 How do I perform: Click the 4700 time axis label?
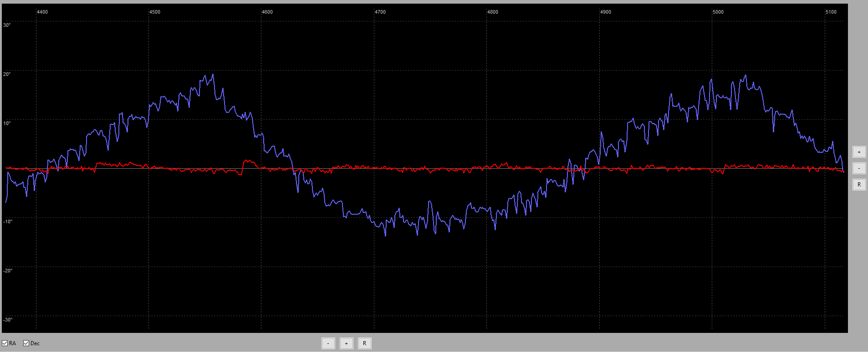380,12
